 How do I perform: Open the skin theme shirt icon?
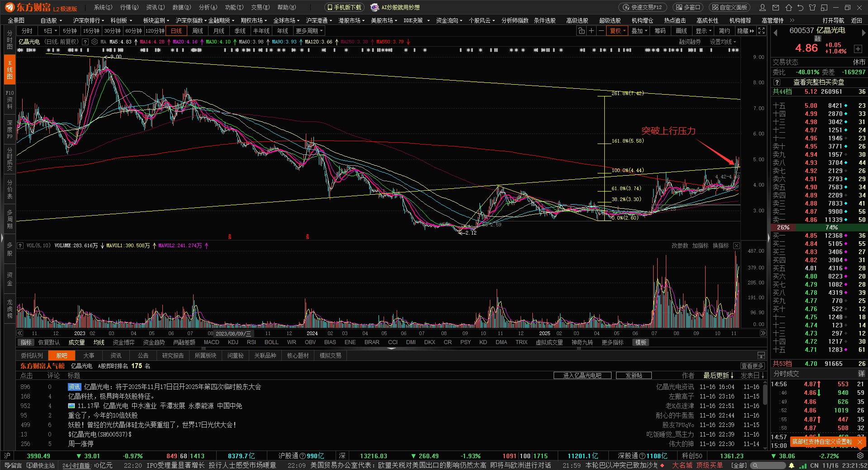coord(812,8)
